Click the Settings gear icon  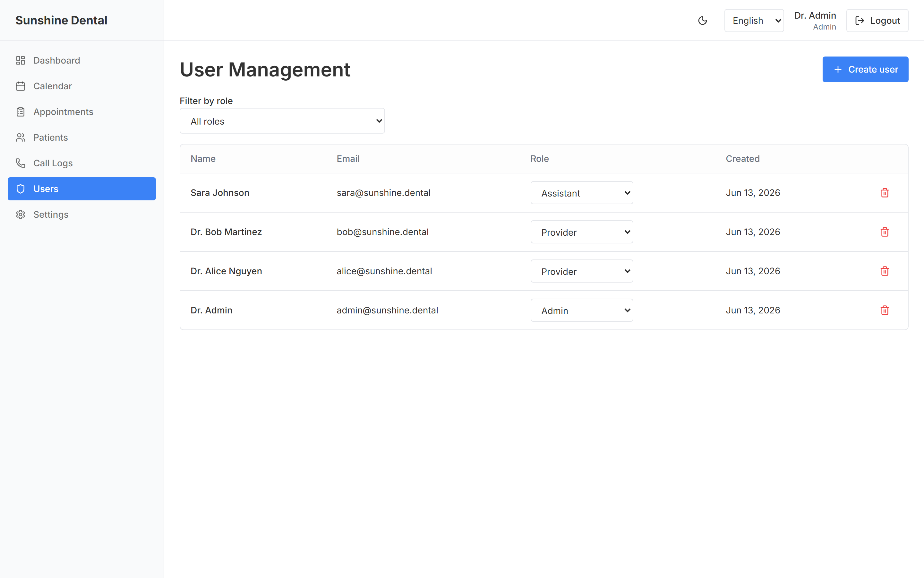(21, 215)
